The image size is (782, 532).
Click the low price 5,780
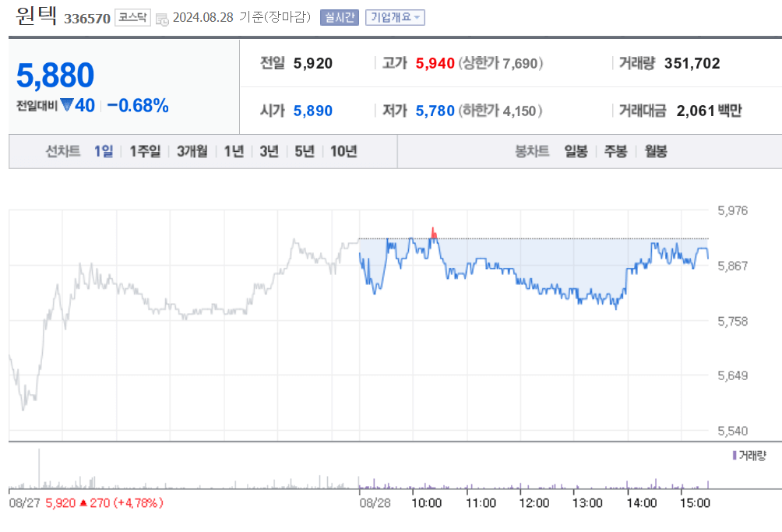pos(435,111)
